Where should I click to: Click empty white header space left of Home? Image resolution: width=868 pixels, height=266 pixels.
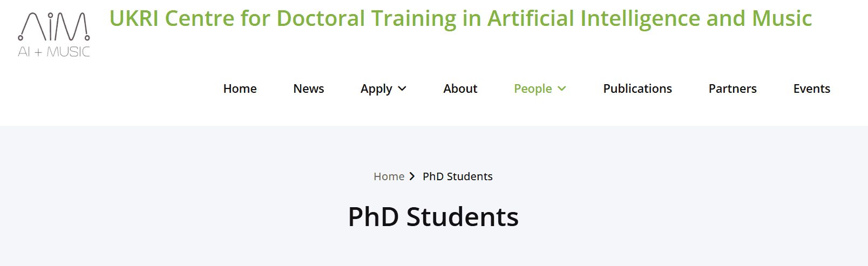pyautogui.click(x=135, y=88)
